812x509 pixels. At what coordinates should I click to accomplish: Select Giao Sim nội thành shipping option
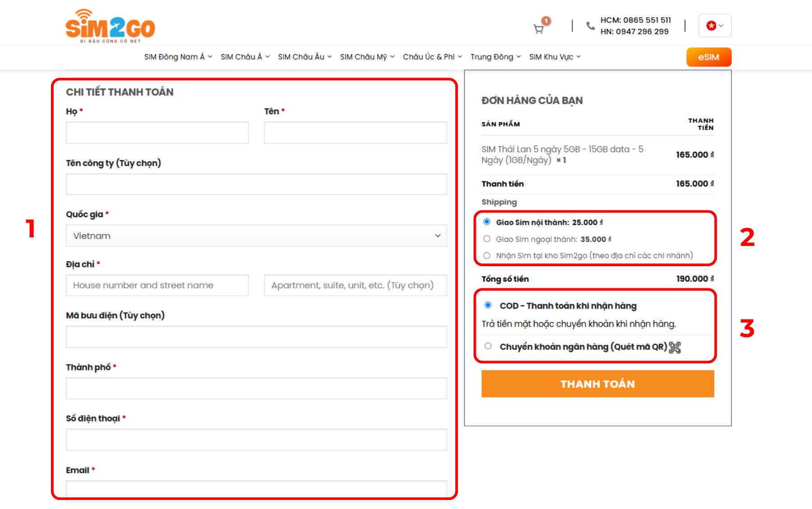487,222
